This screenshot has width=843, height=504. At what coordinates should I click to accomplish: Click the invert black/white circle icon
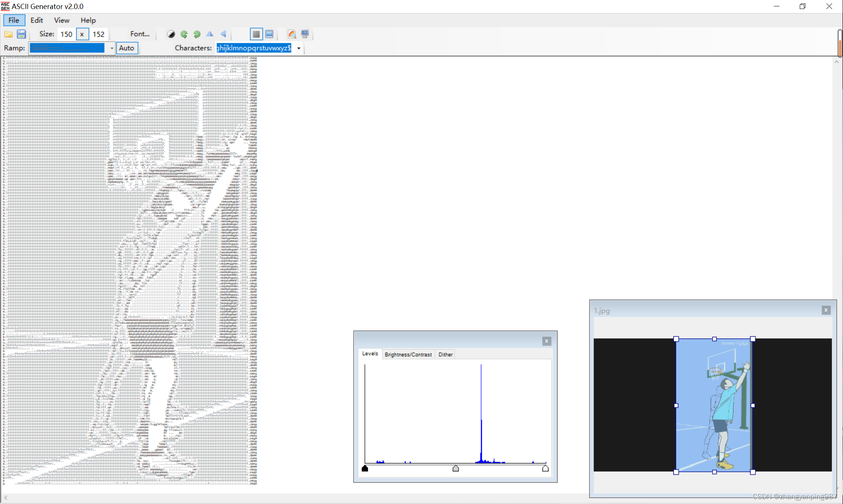(x=171, y=34)
